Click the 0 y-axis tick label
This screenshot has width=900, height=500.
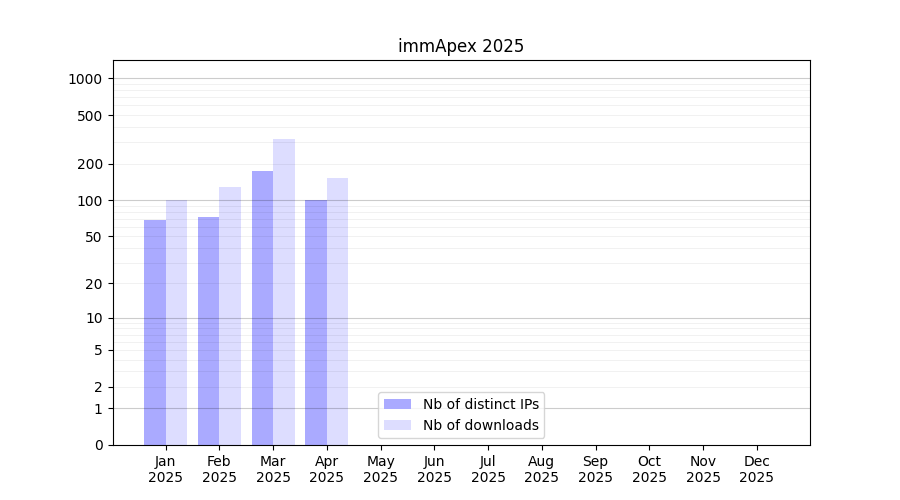point(98,445)
